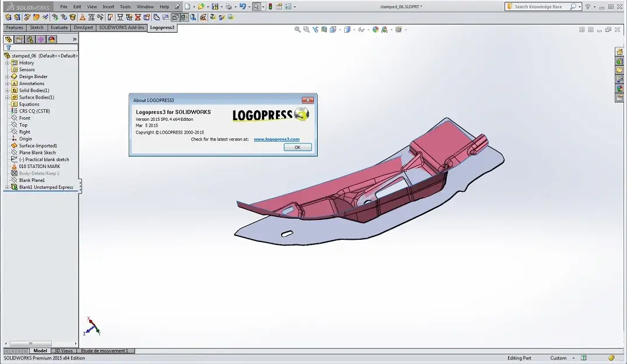Image resolution: width=627 pixels, height=364 pixels.
Task: Switch to Etude de mouvement 1 tab
Action: tap(105, 351)
